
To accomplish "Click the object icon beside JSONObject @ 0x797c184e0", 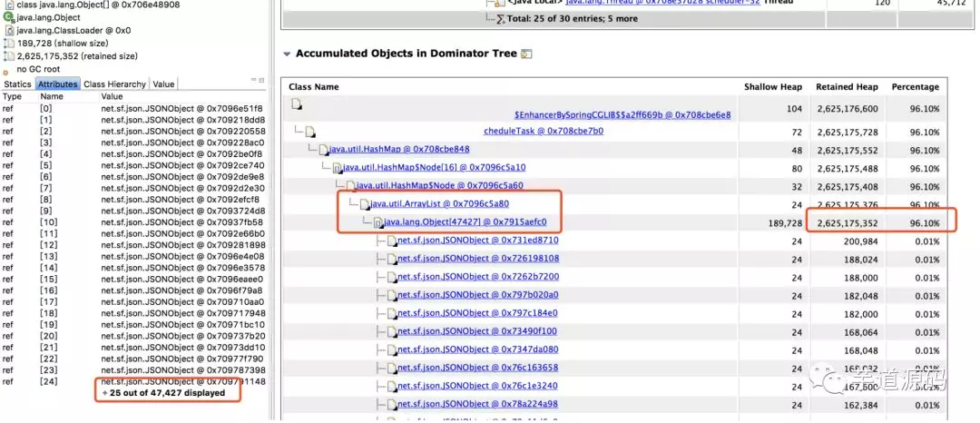I will click(391, 313).
